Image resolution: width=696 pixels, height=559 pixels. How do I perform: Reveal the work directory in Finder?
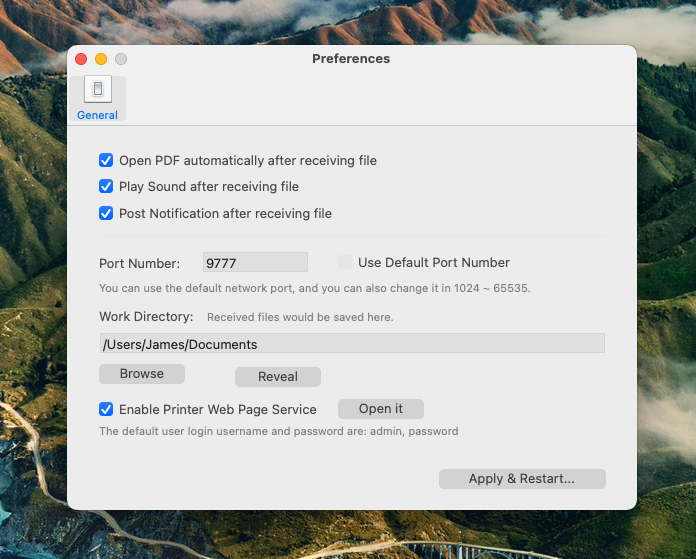click(278, 377)
